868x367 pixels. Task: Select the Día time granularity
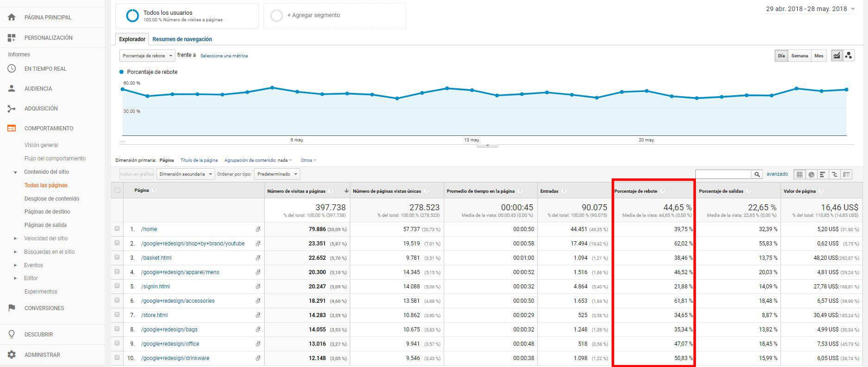click(781, 56)
